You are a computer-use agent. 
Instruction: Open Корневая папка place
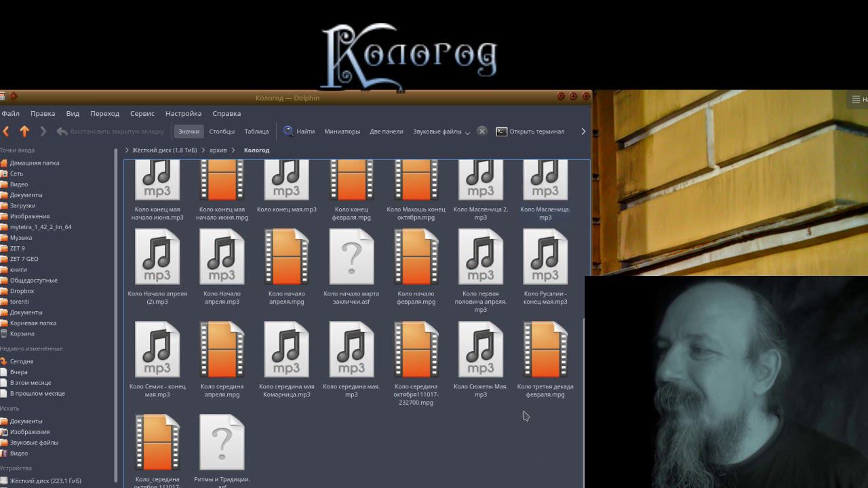click(33, 323)
